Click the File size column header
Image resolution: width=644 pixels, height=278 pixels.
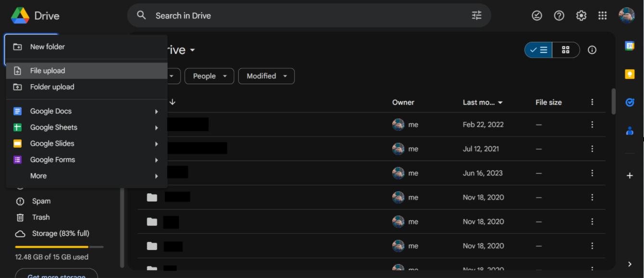pos(548,102)
